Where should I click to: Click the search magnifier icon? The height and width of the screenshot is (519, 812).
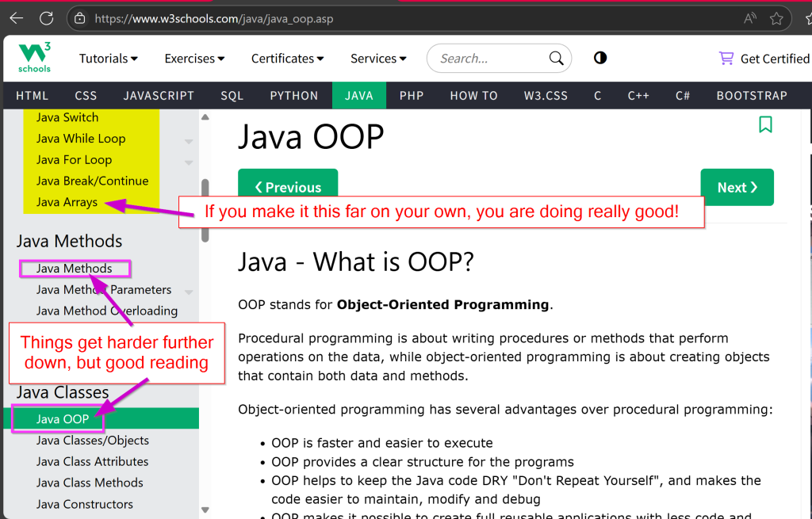click(x=557, y=59)
